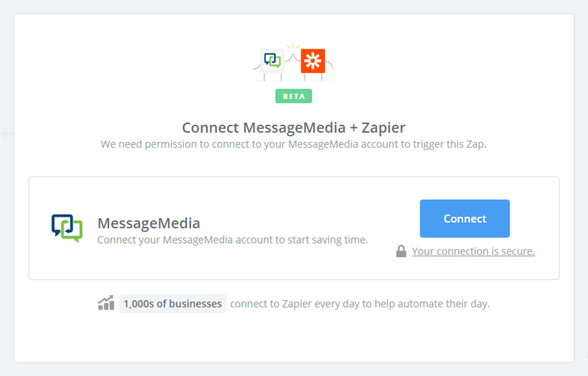
Task: Click the blue Connect button
Action: click(x=464, y=219)
